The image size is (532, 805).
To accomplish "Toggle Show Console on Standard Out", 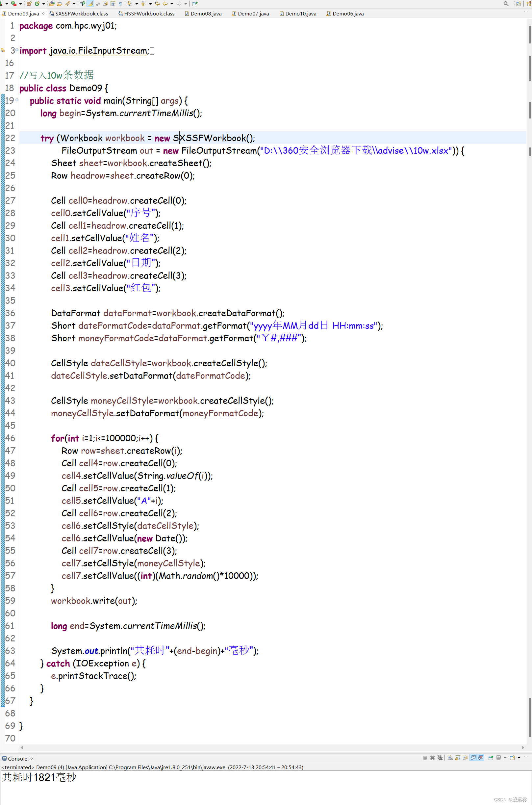I will point(473,758).
